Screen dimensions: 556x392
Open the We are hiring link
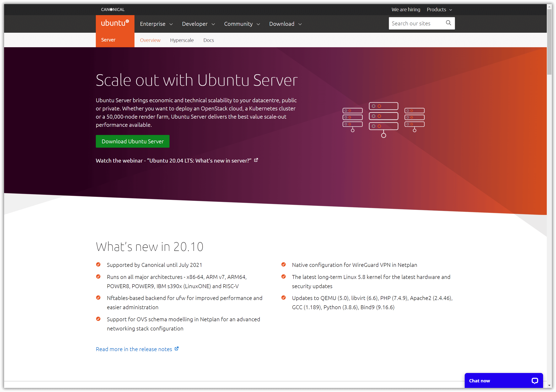pos(406,9)
